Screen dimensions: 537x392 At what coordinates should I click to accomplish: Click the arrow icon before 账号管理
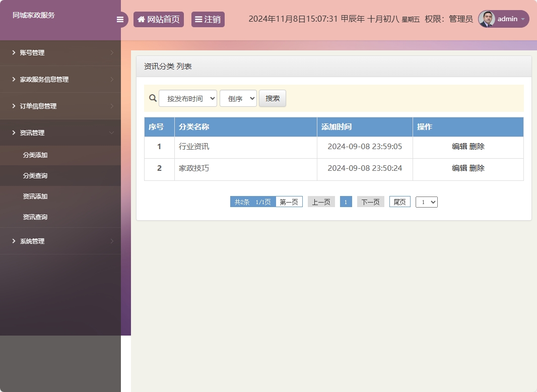pyautogui.click(x=12, y=52)
